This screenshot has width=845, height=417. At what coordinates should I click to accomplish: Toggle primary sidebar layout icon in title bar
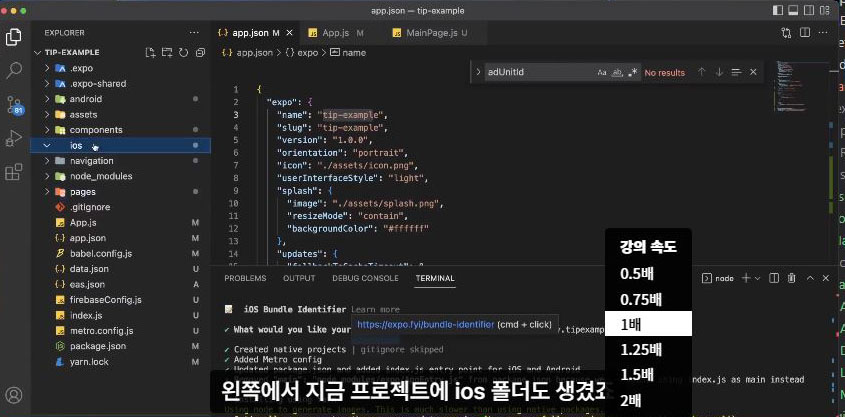tap(778, 10)
